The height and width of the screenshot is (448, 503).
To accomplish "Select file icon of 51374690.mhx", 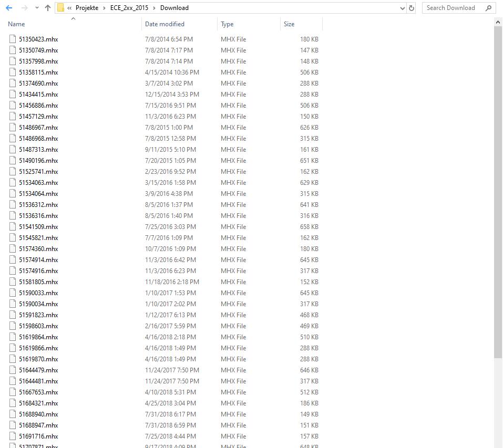I will [x=13, y=84].
